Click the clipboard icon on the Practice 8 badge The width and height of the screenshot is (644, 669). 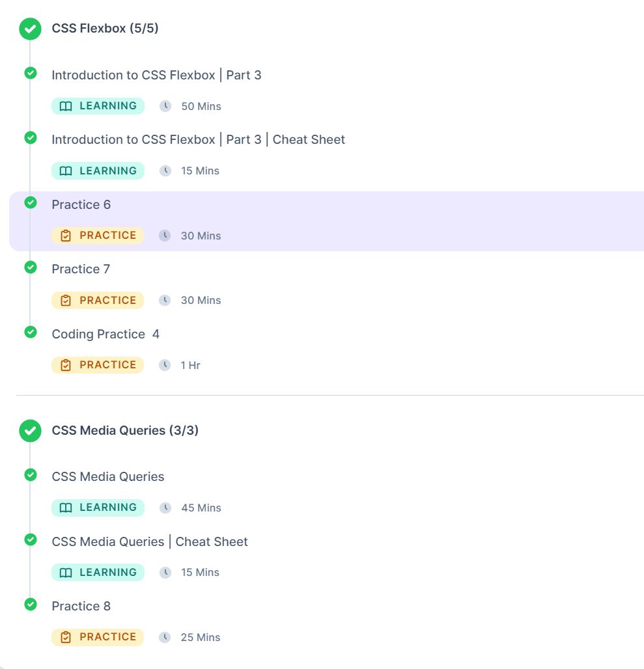66,637
